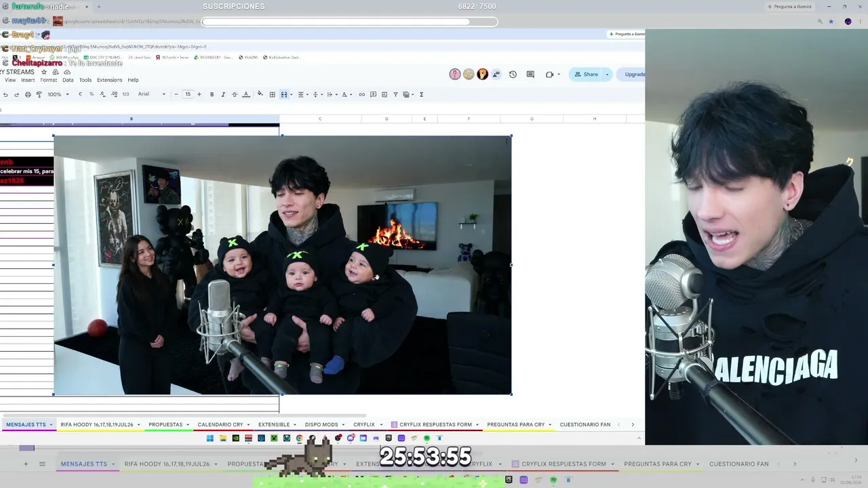
Task: Open the Functions sigma menu
Action: pyautogui.click(x=421, y=94)
